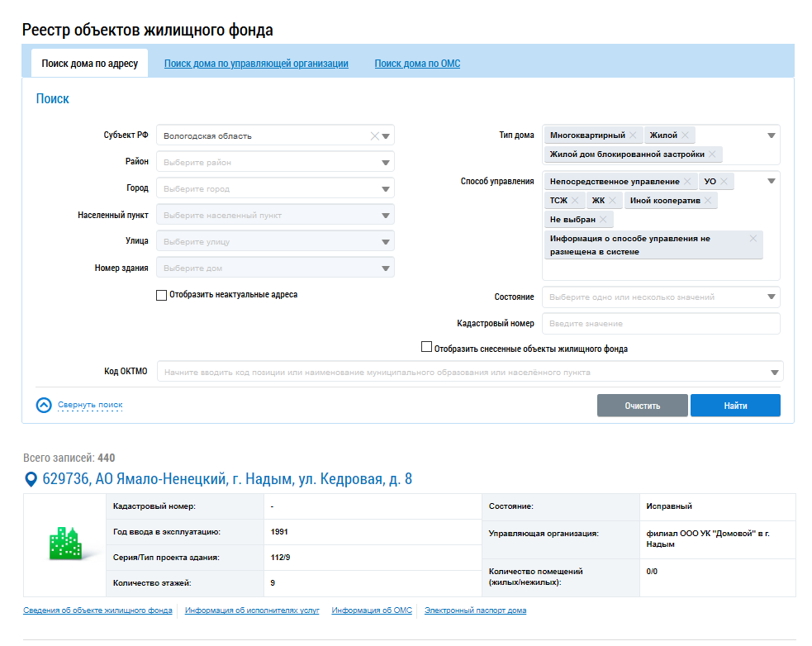Screen dimensions: 812x646
Task: Switch to Поиск дома по управляющей организации tab
Action: click(256, 64)
